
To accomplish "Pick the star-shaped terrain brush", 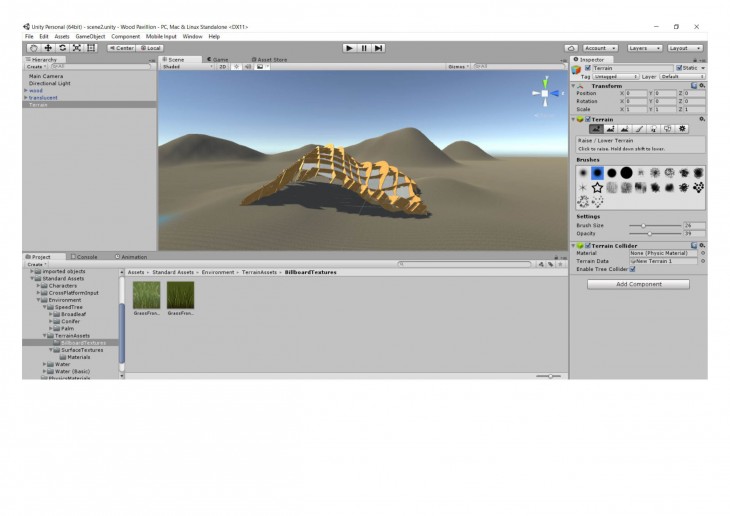I will coord(597,187).
